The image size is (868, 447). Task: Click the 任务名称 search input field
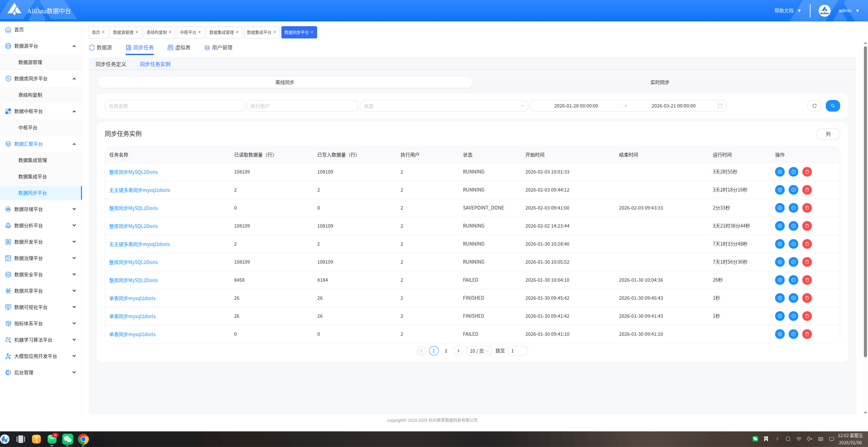click(175, 106)
